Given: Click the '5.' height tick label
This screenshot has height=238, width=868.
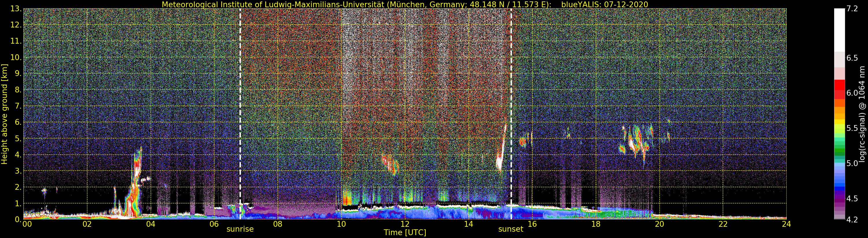Looking at the screenshot, I should [18, 138].
